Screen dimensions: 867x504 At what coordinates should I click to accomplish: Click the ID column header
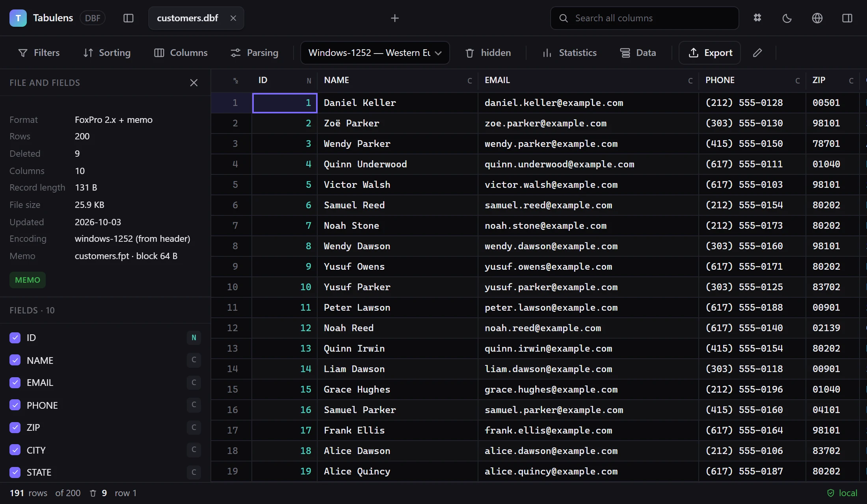tap(285, 80)
